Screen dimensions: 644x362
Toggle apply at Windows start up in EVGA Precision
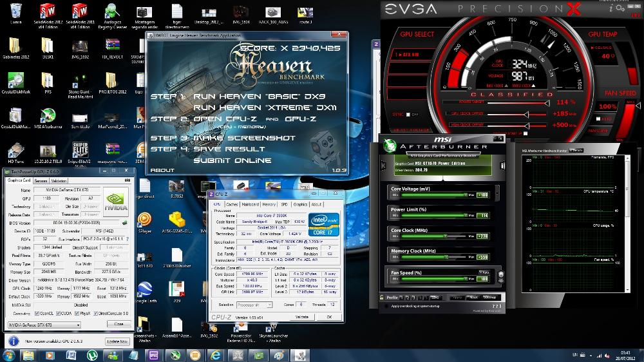526,133
